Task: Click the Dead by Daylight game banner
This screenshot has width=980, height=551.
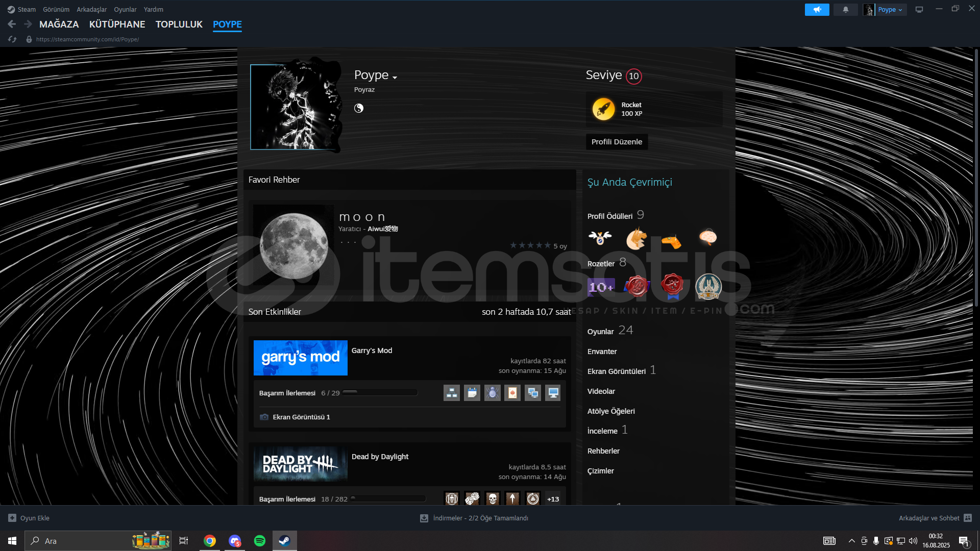Action: (x=300, y=464)
